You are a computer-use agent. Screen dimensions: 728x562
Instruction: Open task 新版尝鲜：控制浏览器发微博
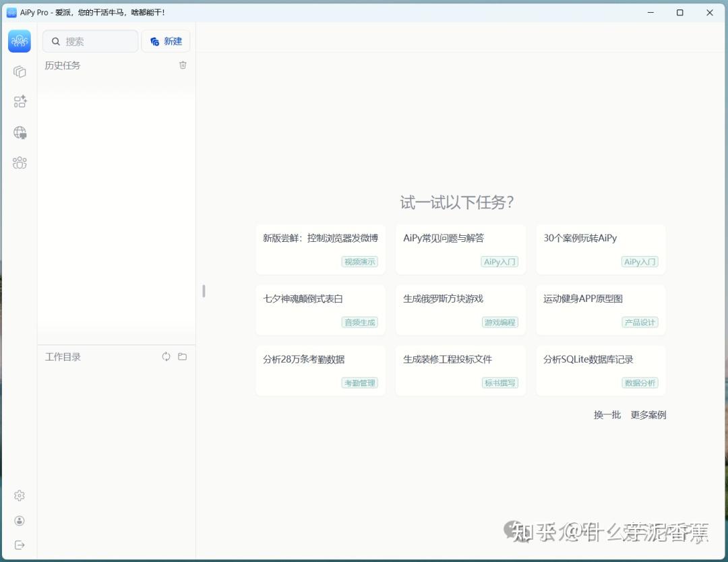320,250
